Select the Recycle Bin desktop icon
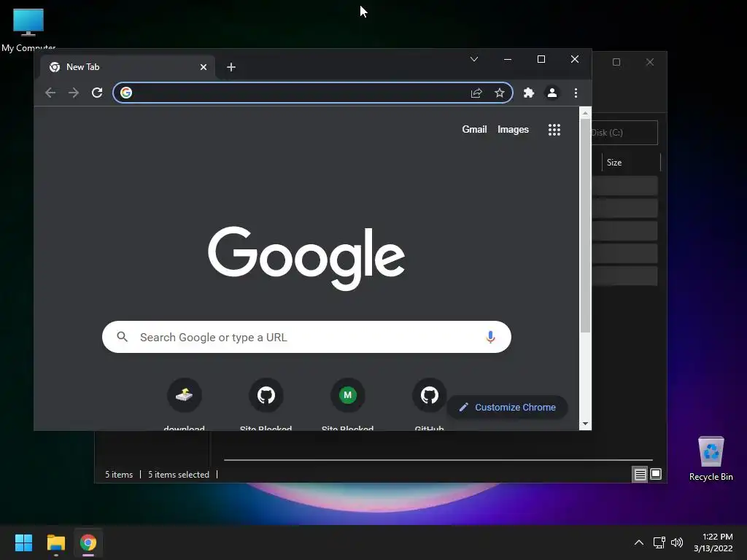The width and height of the screenshot is (747, 560). [711, 458]
